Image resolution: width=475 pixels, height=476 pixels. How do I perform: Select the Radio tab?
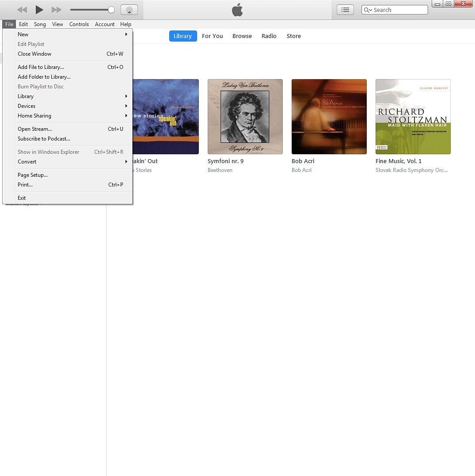269,36
